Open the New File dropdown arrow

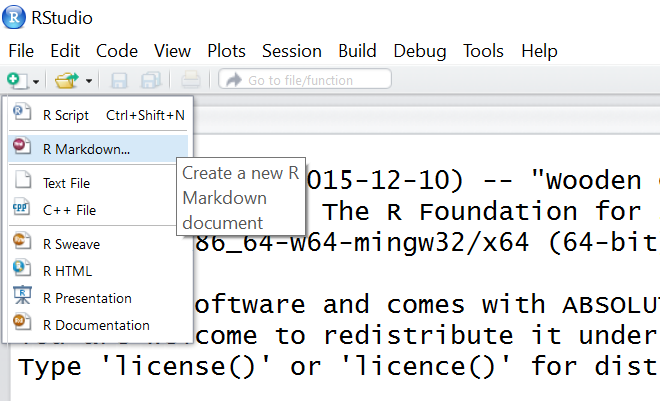pyautogui.click(x=36, y=81)
